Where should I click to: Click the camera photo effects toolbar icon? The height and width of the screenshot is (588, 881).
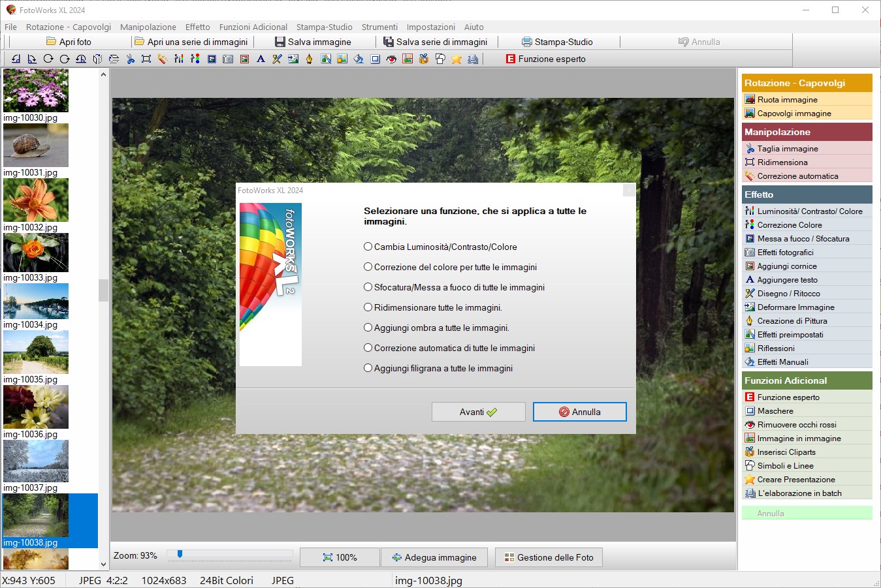(228, 59)
